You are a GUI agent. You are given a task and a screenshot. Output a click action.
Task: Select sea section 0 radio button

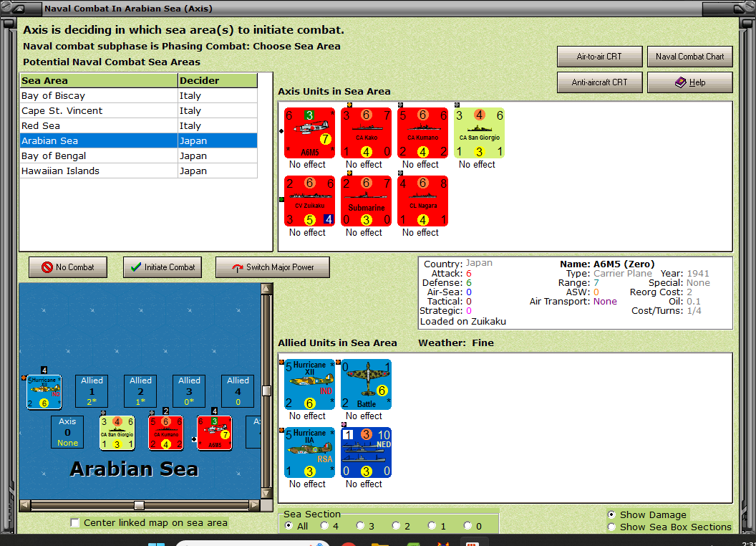[467, 526]
